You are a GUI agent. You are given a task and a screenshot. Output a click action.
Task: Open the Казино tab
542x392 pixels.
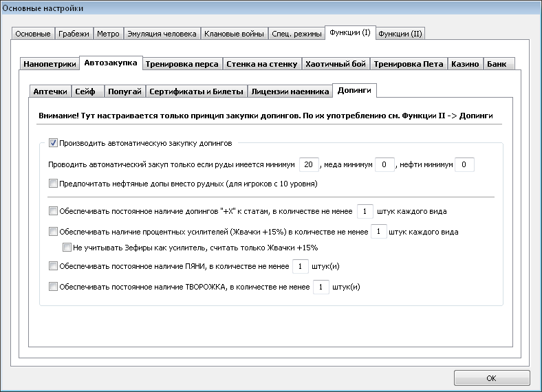(x=465, y=64)
